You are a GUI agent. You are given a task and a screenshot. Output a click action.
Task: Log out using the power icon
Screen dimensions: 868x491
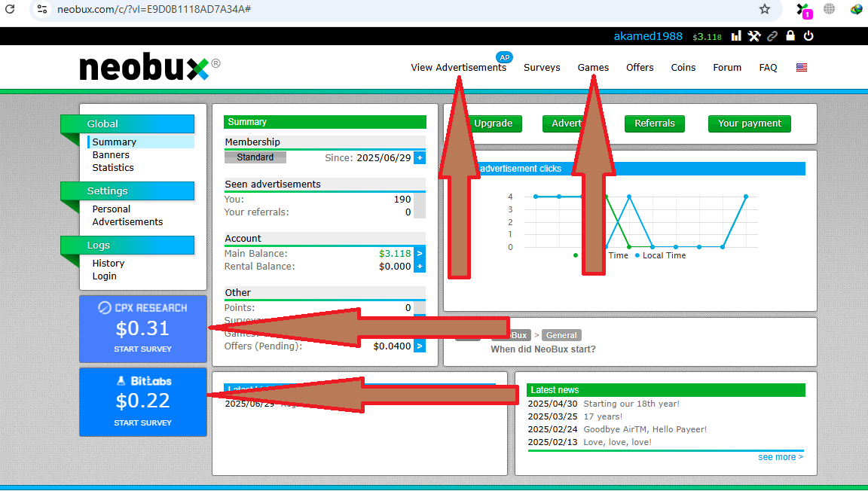click(x=808, y=36)
